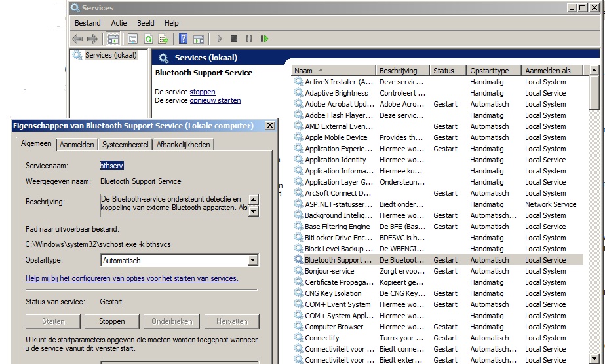
Task: Open the Bestand menu
Action: click(x=88, y=23)
